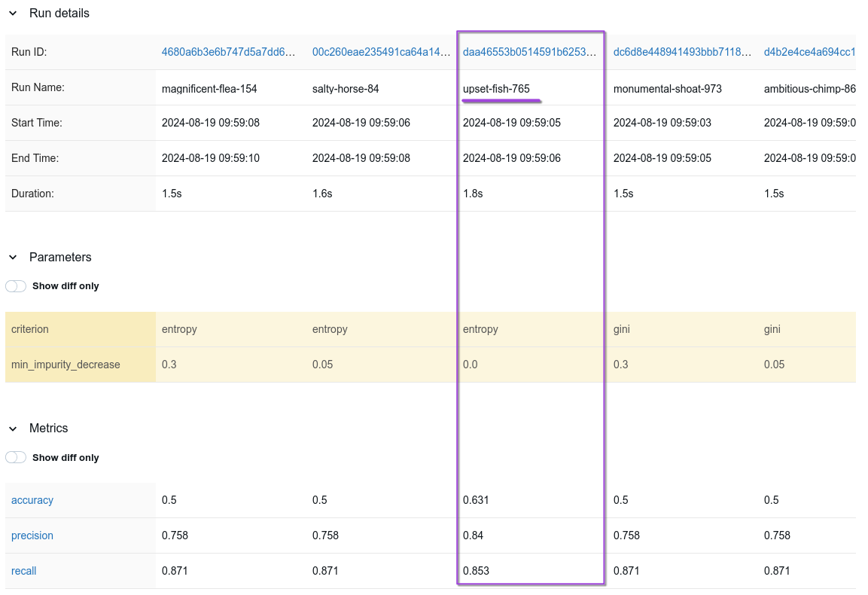Click the 0.853 recall value
868x595 pixels.
point(476,571)
